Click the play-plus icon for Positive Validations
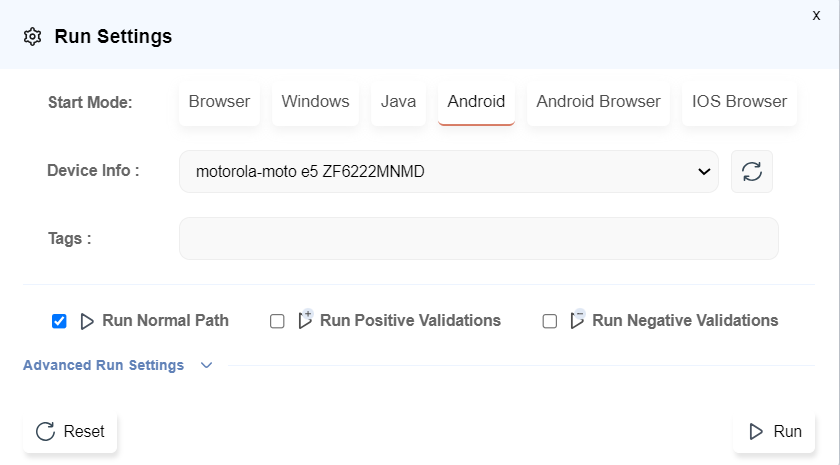This screenshot has height=465, width=840. coord(305,320)
